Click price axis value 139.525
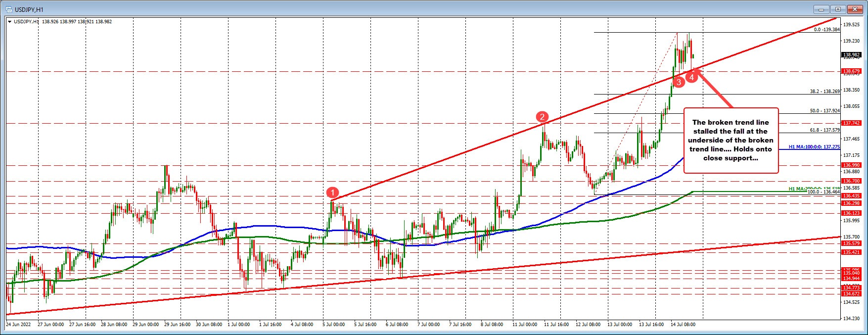 coord(851,24)
